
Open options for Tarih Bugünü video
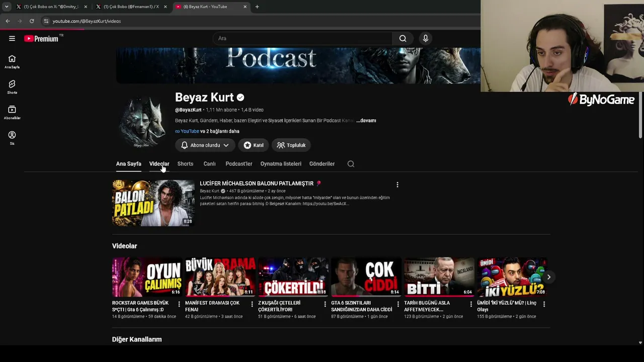coord(471,304)
